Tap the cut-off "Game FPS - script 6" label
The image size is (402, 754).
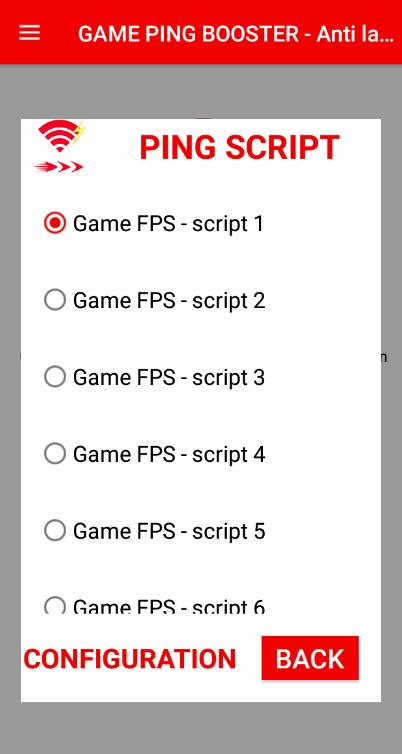tap(169, 606)
